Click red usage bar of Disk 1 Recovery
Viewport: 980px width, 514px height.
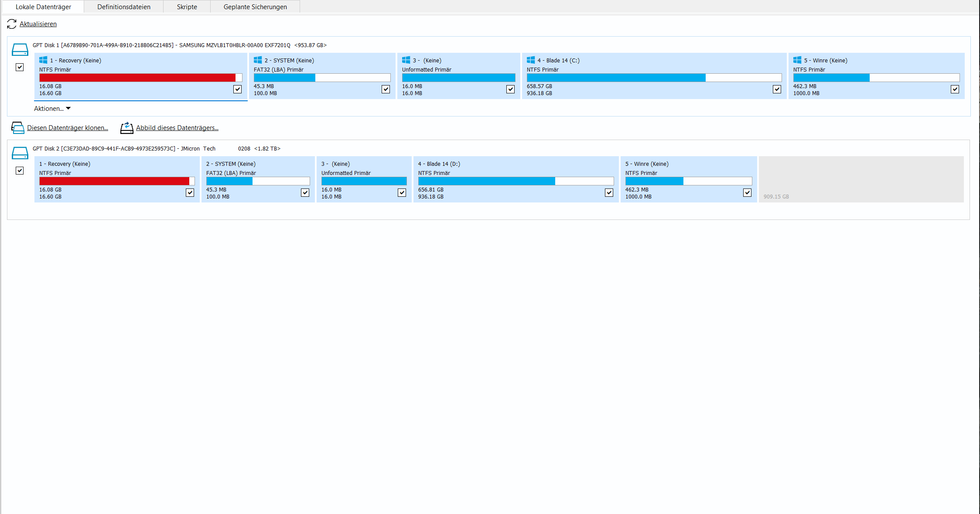coord(137,78)
